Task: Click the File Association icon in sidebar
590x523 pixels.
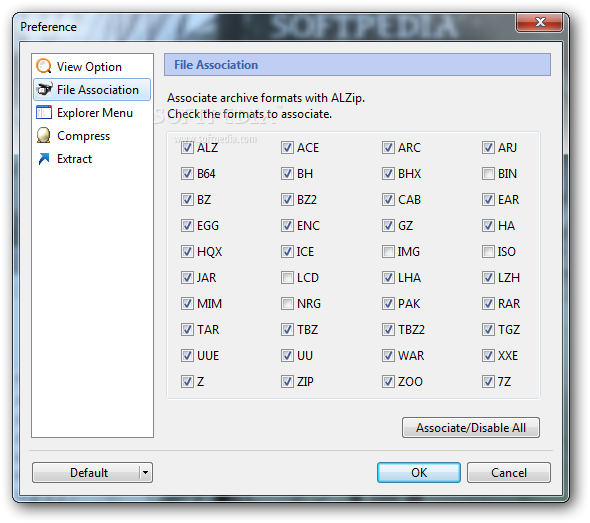Action: pos(44,90)
